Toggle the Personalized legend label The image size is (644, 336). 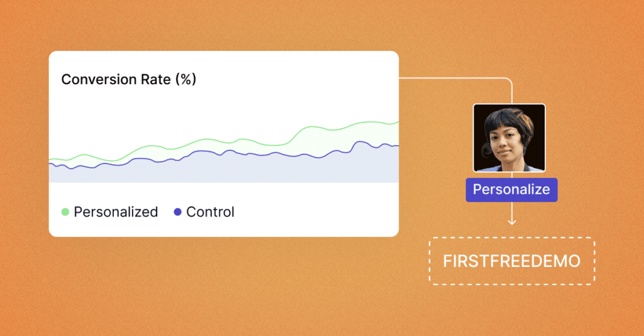click(116, 212)
